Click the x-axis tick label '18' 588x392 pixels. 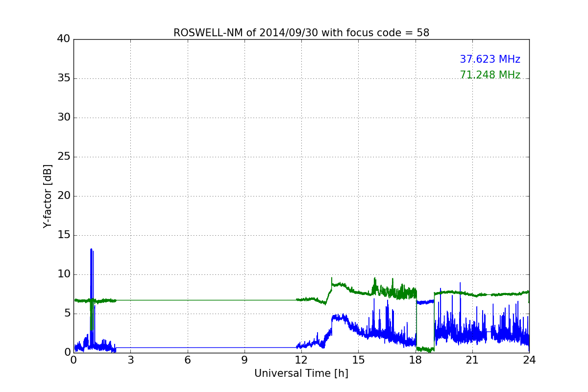pyautogui.click(x=416, y=360)
